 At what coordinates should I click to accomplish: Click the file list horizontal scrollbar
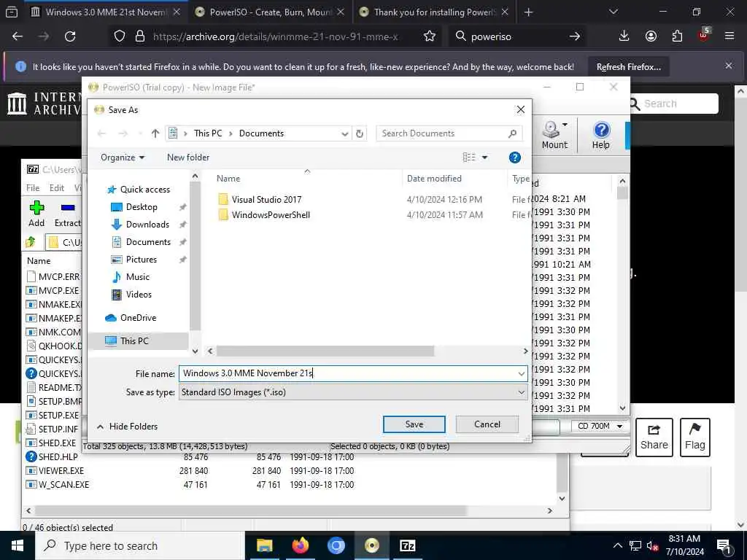pyautogui.click(x=325, y=351)
